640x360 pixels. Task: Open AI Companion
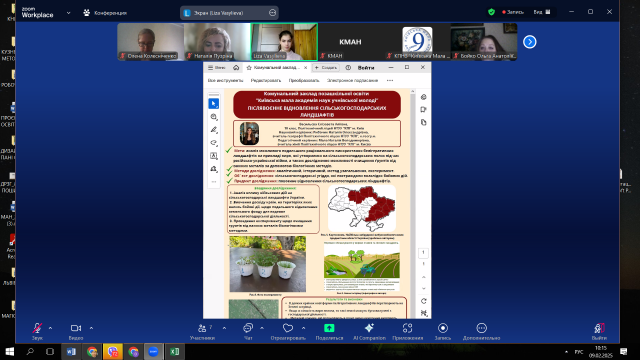(369, 331)
